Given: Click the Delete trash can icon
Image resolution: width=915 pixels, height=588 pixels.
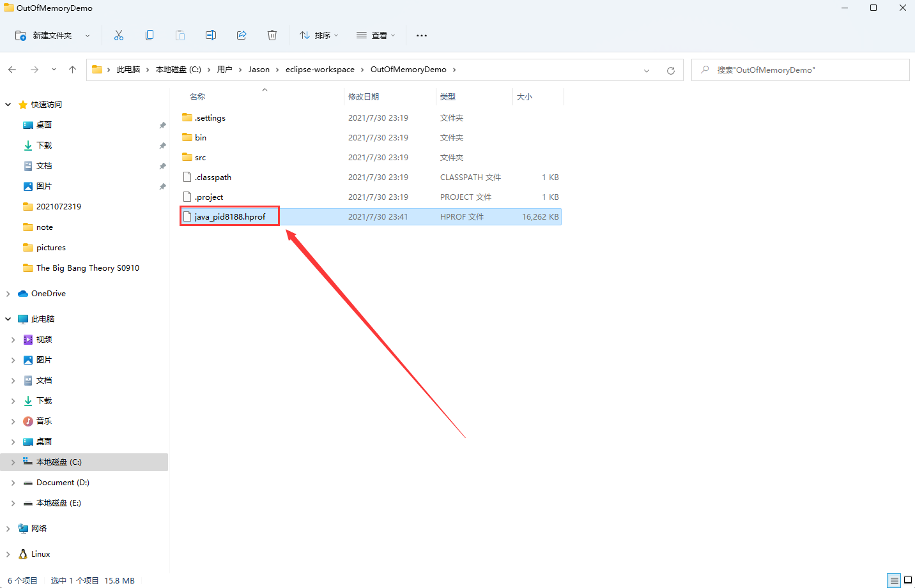Looking at the screenshot, I should click(272, 36).
